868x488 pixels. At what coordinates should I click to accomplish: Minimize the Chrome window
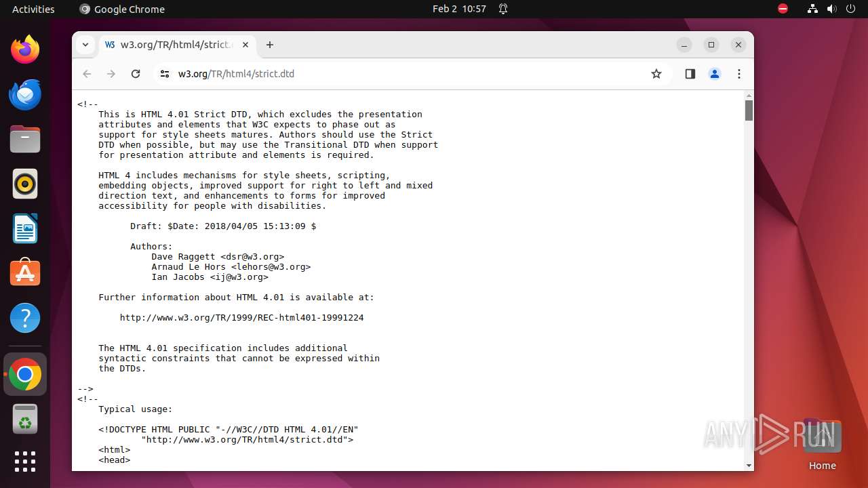pyautogui.click(x=684, y=45)
